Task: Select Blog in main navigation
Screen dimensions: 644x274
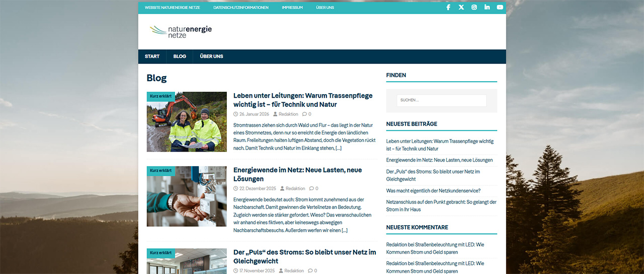Action: (x=180, y=56)
